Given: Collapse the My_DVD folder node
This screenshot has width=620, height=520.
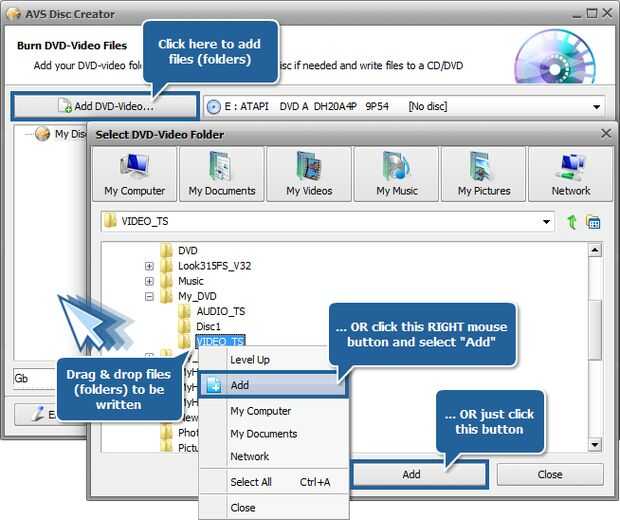Looking at the screenshot, I should coord(149,297).
